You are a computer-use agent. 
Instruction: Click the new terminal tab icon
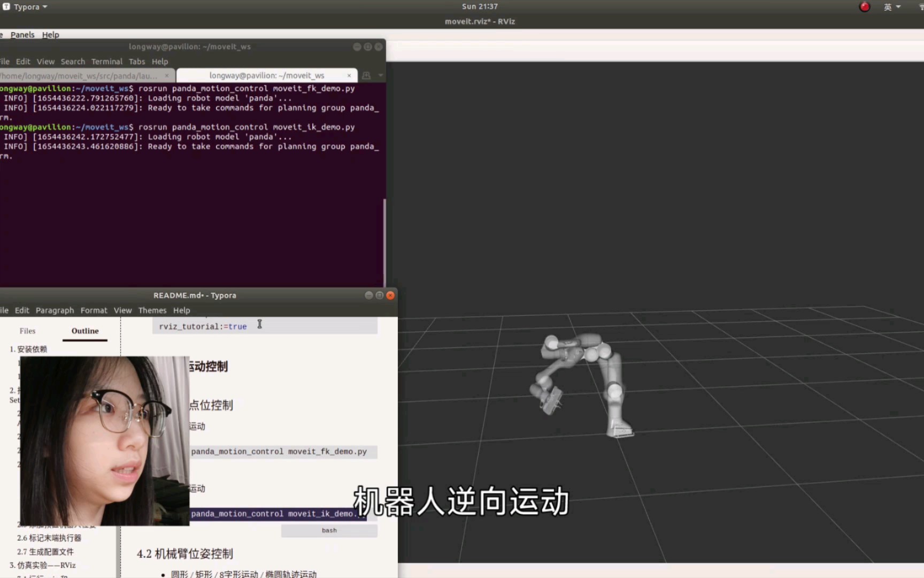366,75
